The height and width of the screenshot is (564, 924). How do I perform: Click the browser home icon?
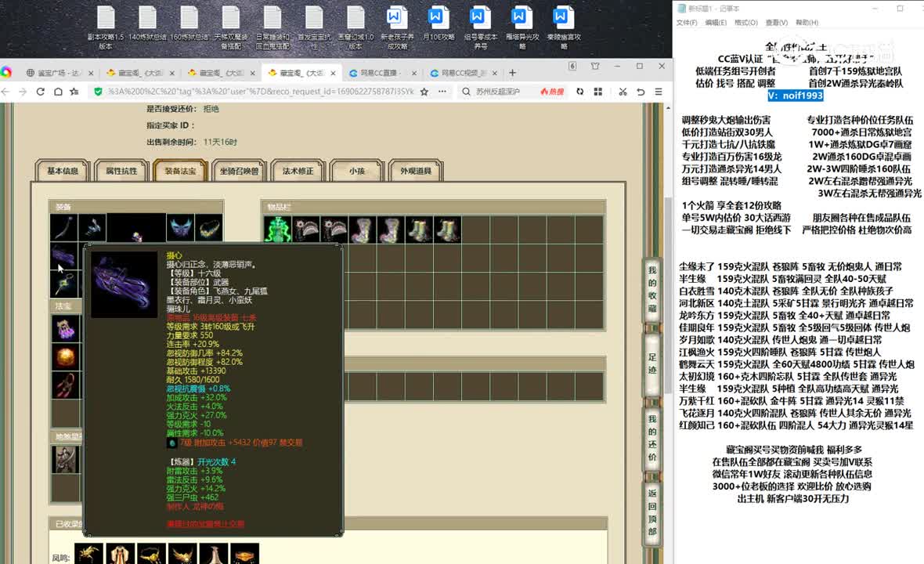pos(58,92)
